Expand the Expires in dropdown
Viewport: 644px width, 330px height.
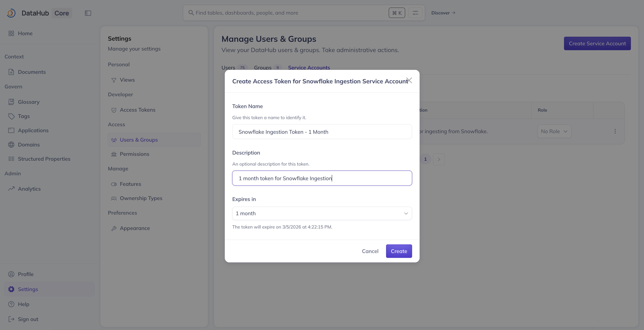tap(322, 214)
